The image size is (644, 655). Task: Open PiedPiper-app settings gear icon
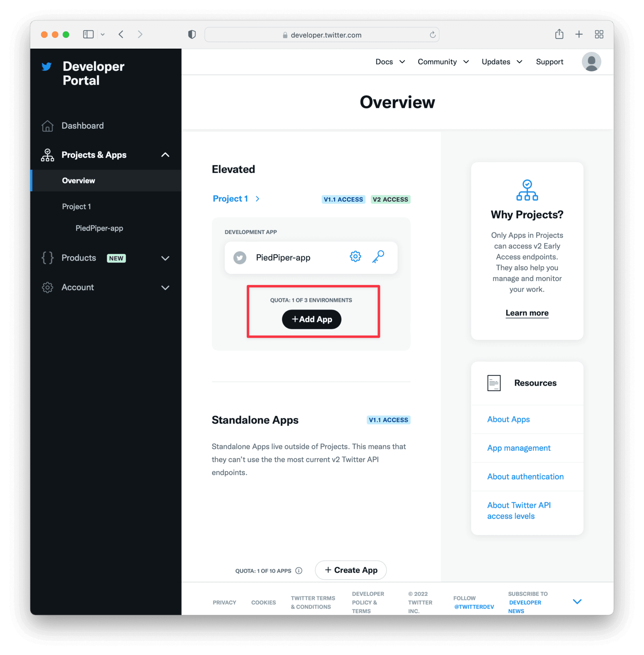(x=355, y=256)
